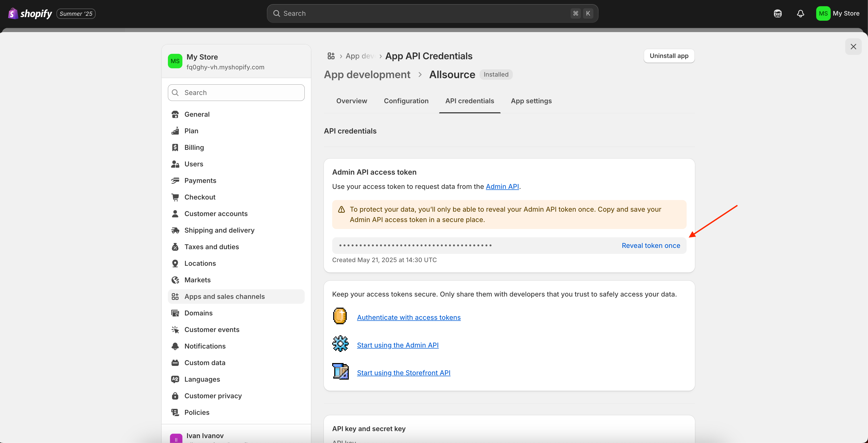This screenshot has width=868, height=443.
Task: Open the Taxes and duties settings
Action: (x=211, y=247)
